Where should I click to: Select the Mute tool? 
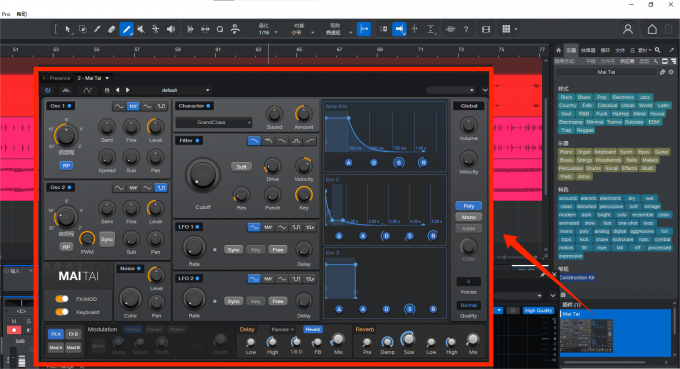point(141,29)
